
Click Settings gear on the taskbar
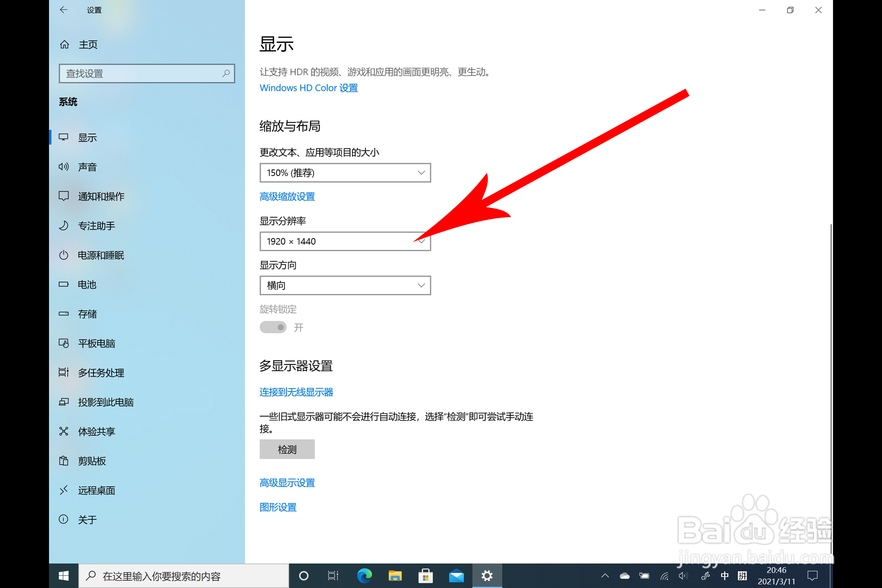(487, 576)
